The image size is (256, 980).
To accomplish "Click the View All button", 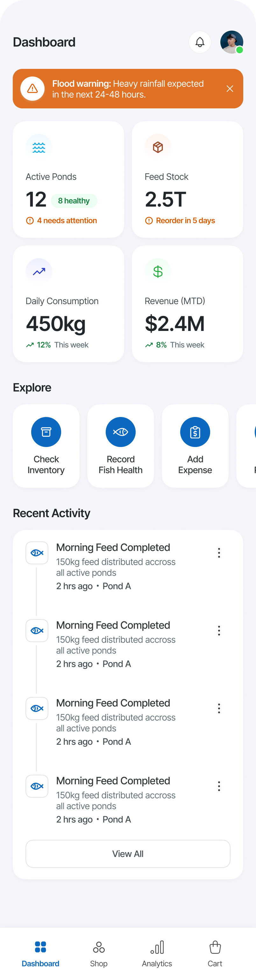I will pyautogui.click(x=128, y=854).
